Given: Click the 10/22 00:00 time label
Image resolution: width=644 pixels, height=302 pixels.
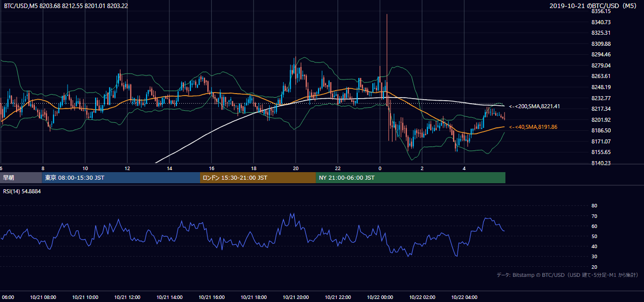Looking at the screenshot, I should (380, 297).
